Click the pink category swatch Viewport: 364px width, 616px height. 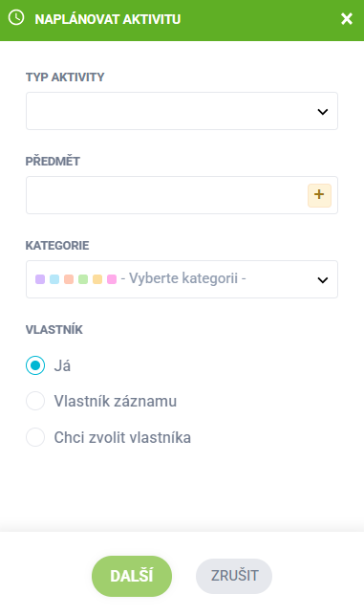[x=112, y=279]
